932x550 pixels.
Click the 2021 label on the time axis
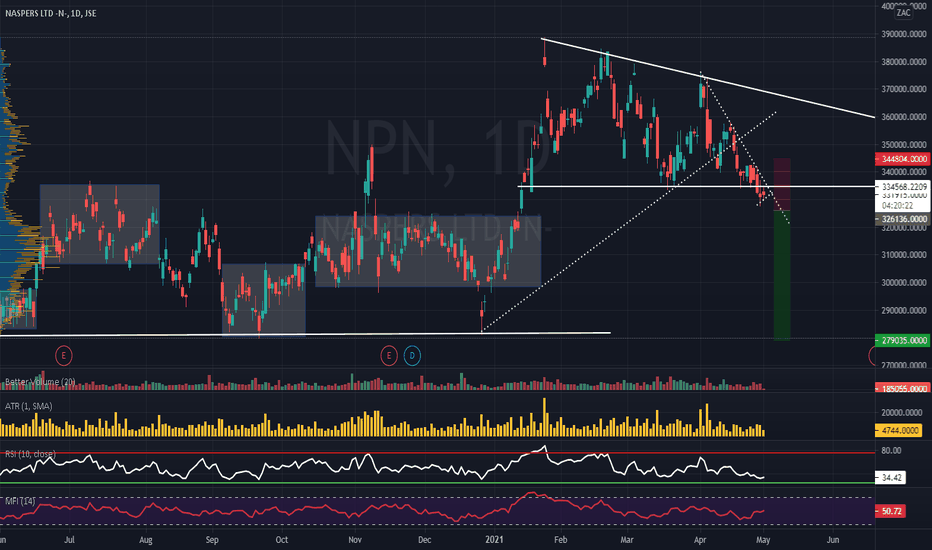[494, 540]
